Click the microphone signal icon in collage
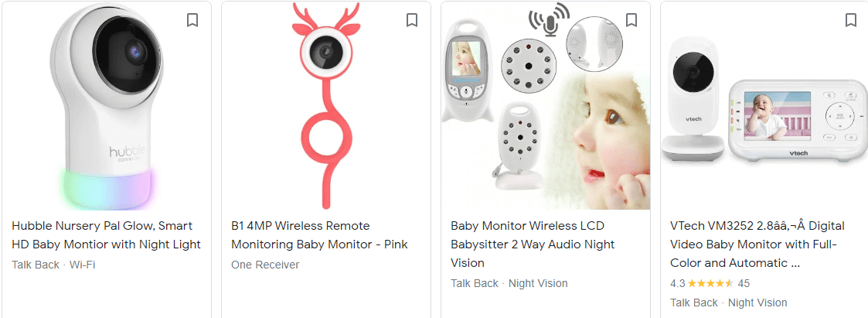Screen dimensions: 868x318 click(549, 20)
